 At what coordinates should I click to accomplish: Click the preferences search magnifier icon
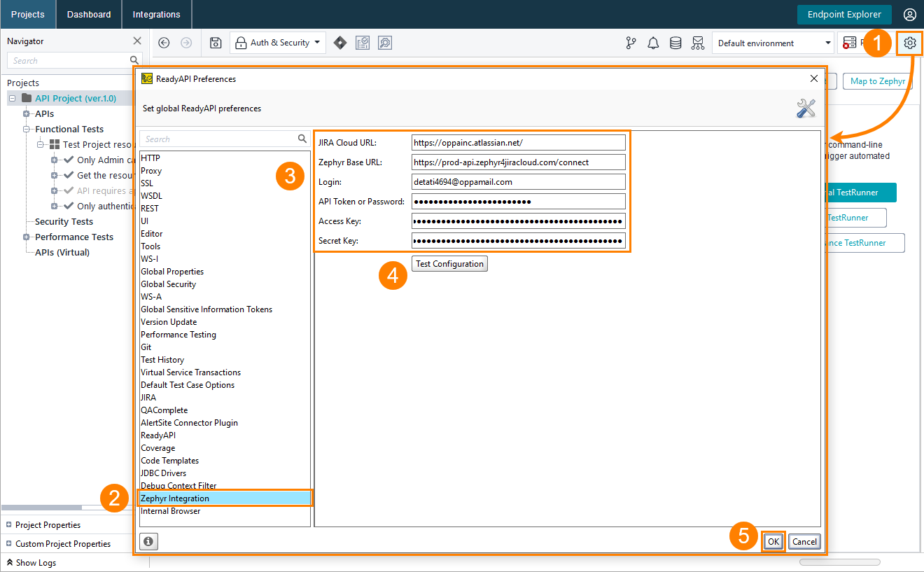[x=302, y=139]
